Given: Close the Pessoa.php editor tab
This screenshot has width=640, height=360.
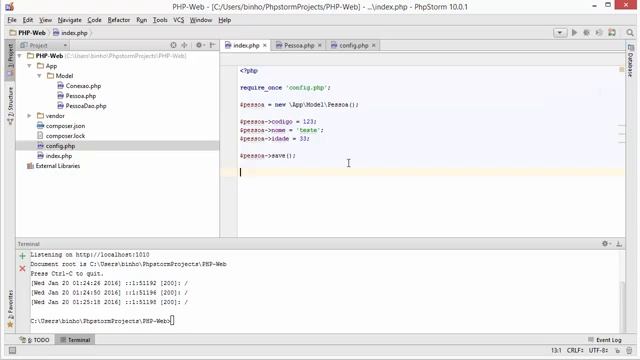Looking at the screenshot, I should [320, 45].
